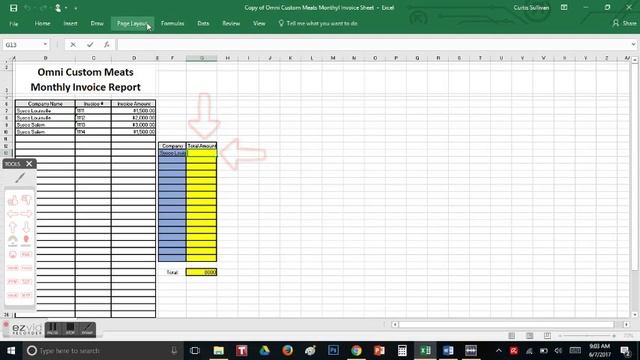Open the Customize Quick Access Toolbar dropdown
Viewport: 640px width, 360px height.
76,8
